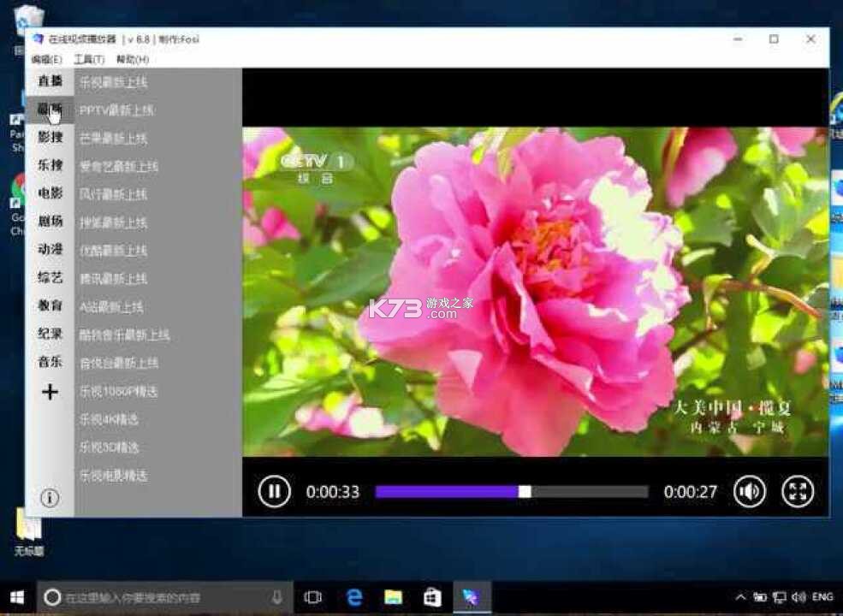The width and height of the screenshot is (843, 616).
Task: Click the elapsed time 0:00:33
Action: tap(333, 492)
